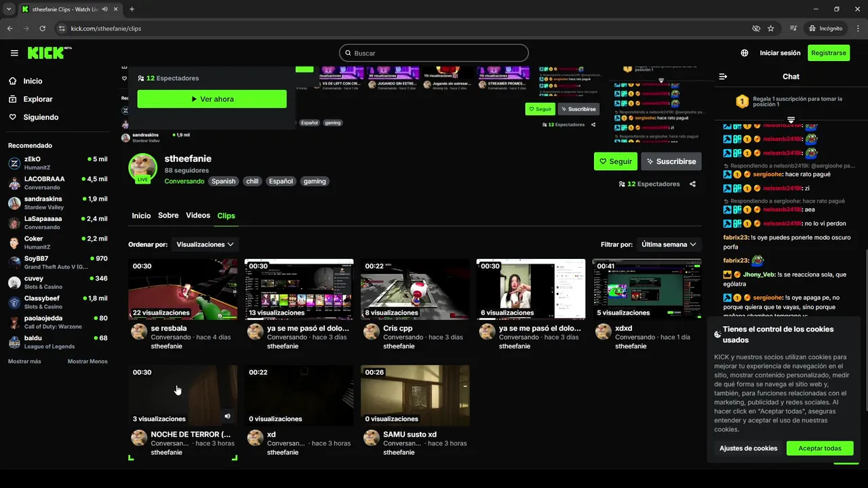The height and width of the screenshot is (488, 868).
Task: Click the large Suscribirse button
Action: [x=671, y=161]
